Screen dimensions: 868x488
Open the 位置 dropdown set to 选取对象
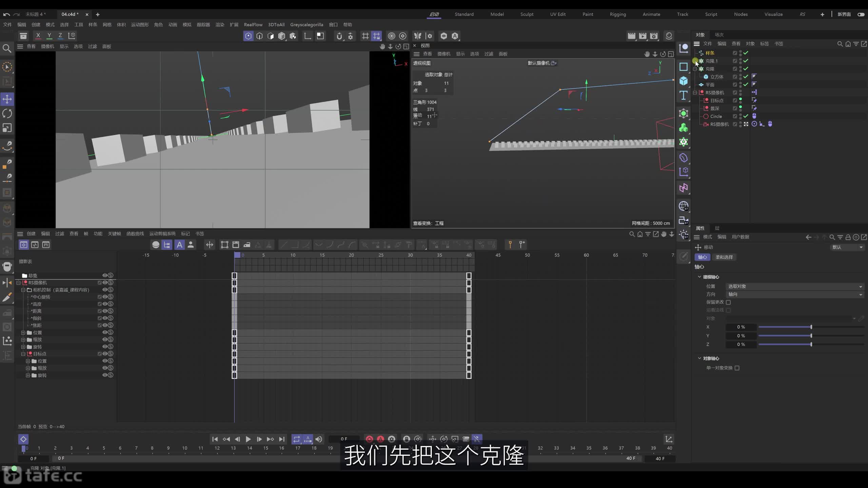point(795,286)
